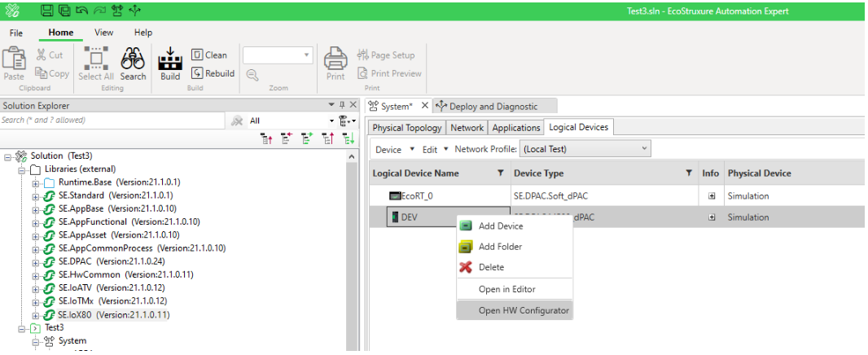Click the zoom out magnifier icon
This screenshot has height=355, width=868.
click(x=252, y=75)
